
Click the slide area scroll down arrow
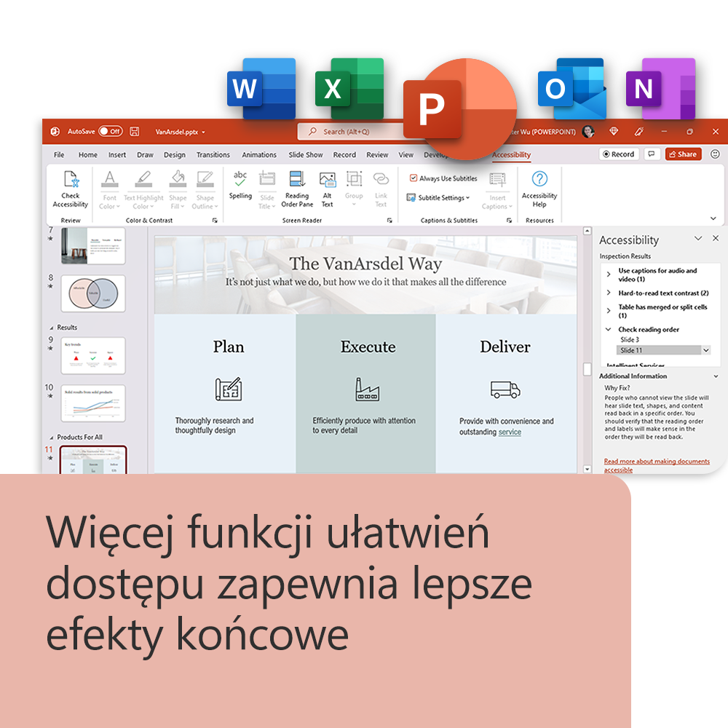tap(587, 469)
